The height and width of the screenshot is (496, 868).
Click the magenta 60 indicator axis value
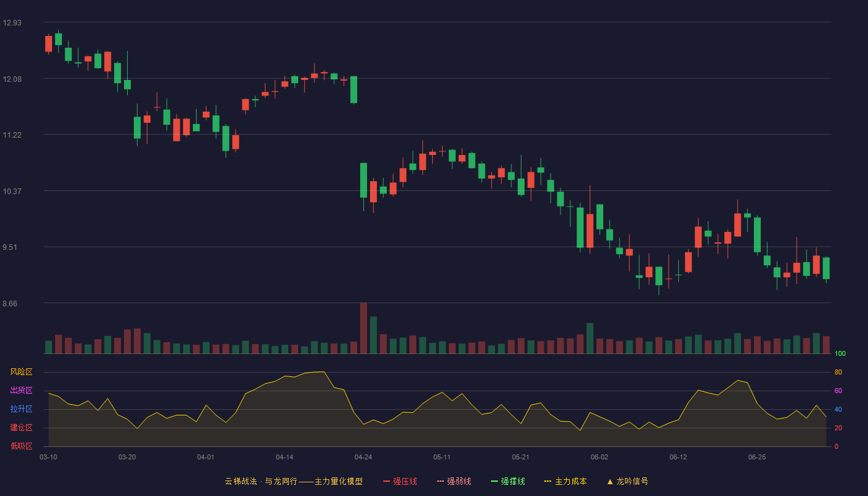click(x=838, y=391)
